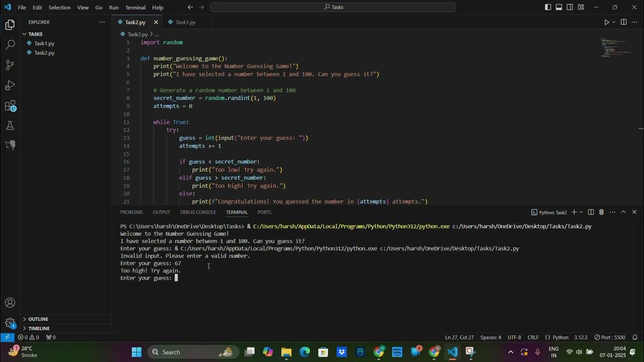This screenshot has height=362, width=644.
Task: Switch to the DEBUG CONSOLE tab
Action: click(x=198, y=212)
